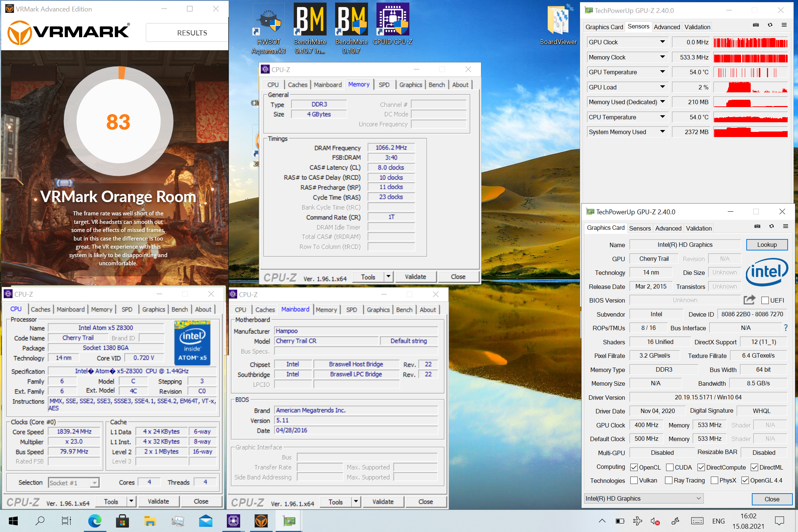The width and height of the screenshot is (798, 532).
Task: Open hamburger menu in GPU-Z Sensors window
Action: coord(784,25)
